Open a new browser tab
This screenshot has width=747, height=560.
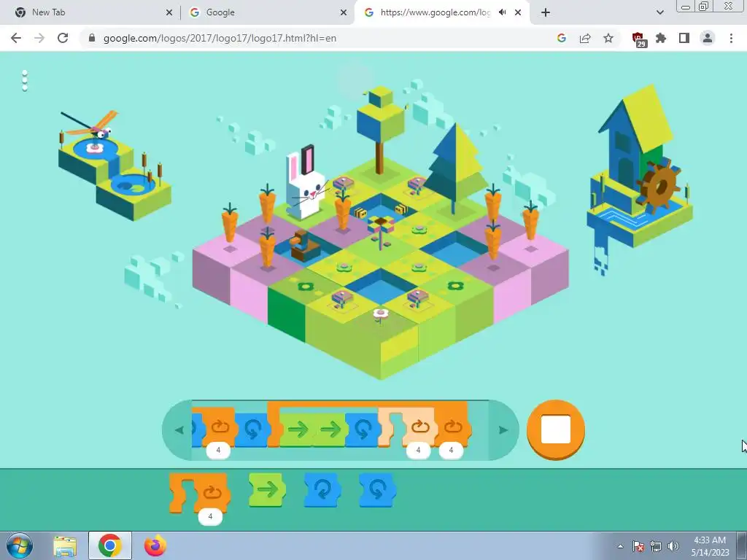[546, 12]
